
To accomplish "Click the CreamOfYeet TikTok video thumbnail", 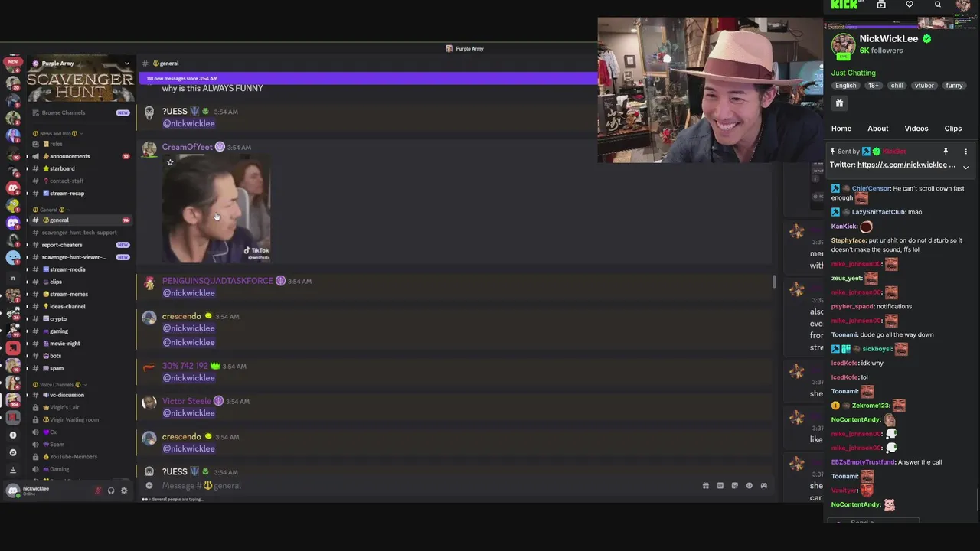I will click(216, 208).
